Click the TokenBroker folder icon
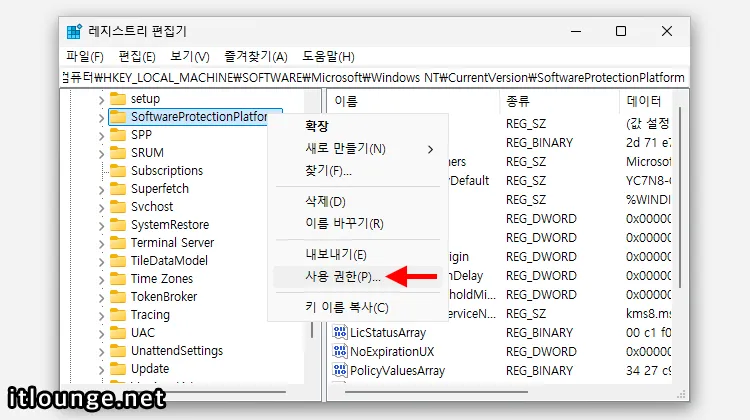The height and width of the screenshot is (420, 750). tap(118, 297)
